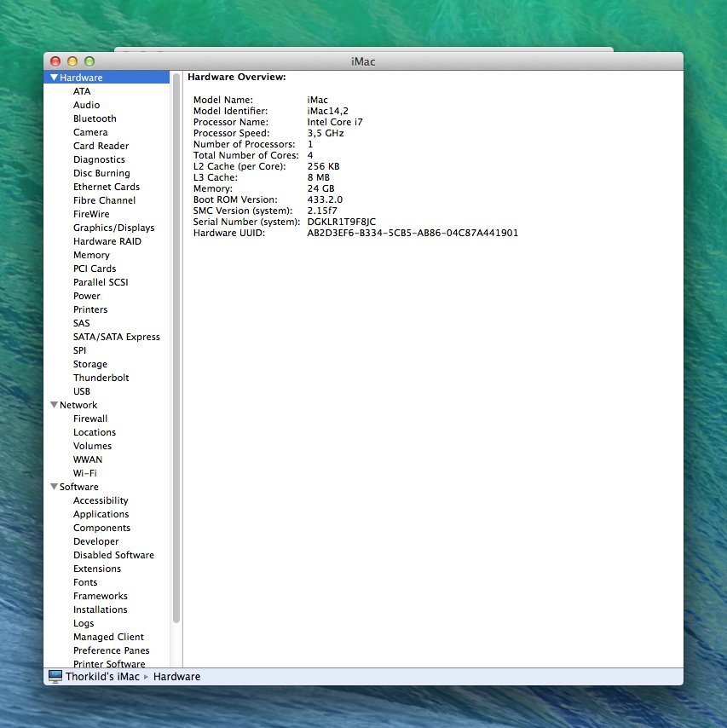Select Frameworks under Software
Viewport: 727px width, 728px height.
click(101, 596)
